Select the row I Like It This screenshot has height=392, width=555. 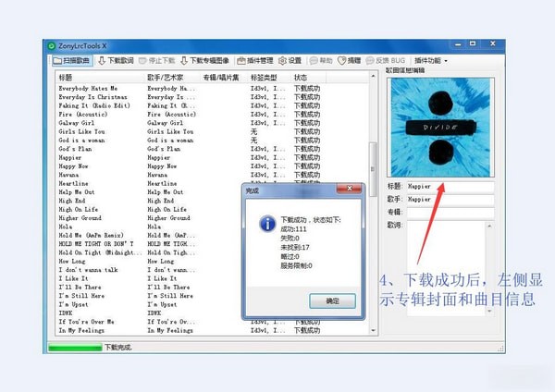point(149,279)
